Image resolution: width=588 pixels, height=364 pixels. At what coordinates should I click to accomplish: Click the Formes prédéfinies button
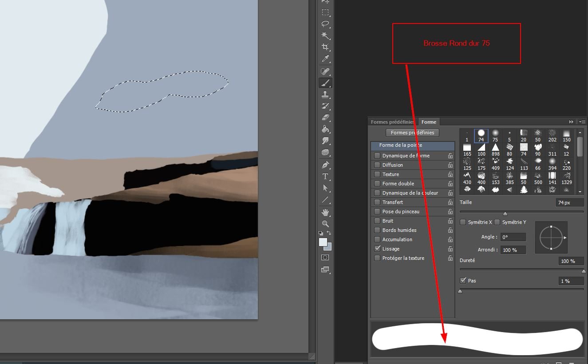[412, 133]
